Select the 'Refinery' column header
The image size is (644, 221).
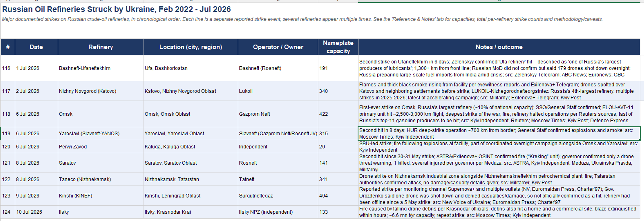tap(100, 47)
